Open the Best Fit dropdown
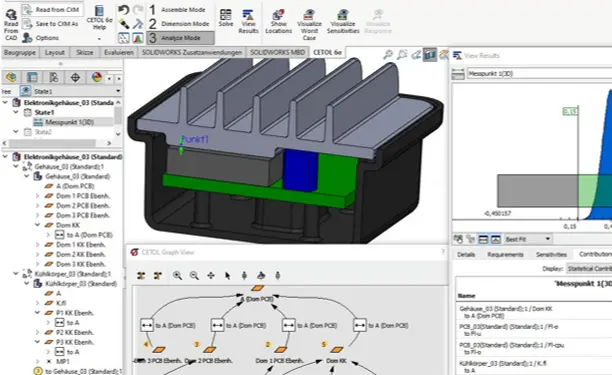The width and height of the screenshot is (612, 375). click(528, 239)
